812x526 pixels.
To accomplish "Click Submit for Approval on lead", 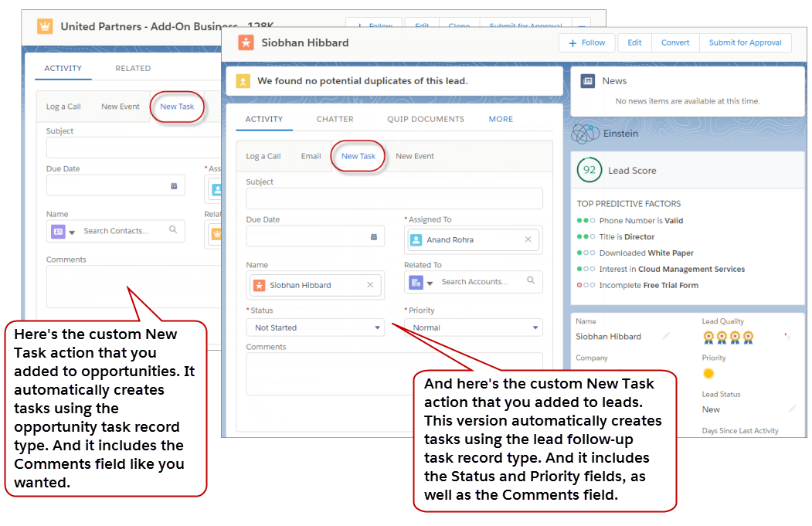I will click(746, 43).
